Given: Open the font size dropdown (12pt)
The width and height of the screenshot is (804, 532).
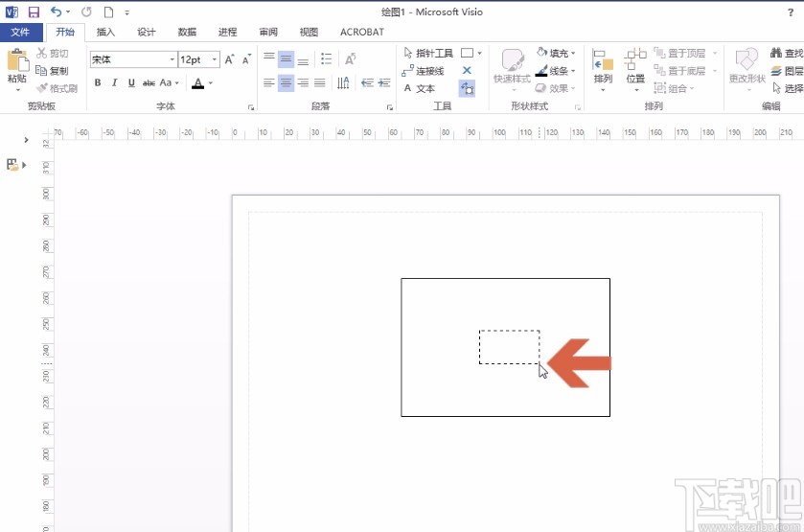Looking at the screenshot, I should pos(215,59).
